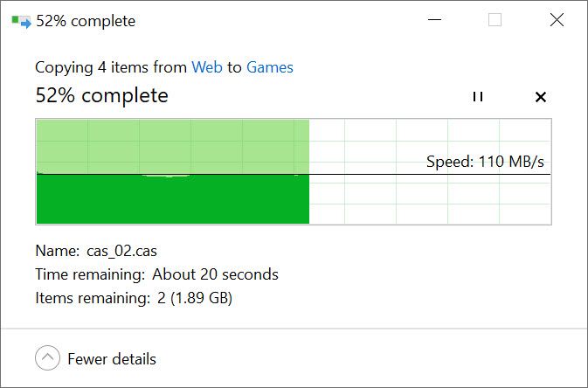Click the "Copying 4 items from" text
The image size is (588, 388).
point(111,67)
